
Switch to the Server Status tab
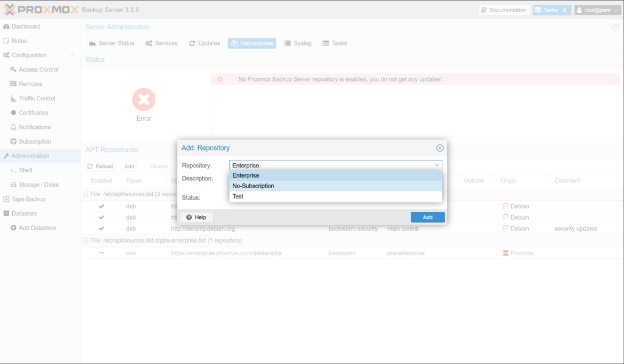click(112, 43)
